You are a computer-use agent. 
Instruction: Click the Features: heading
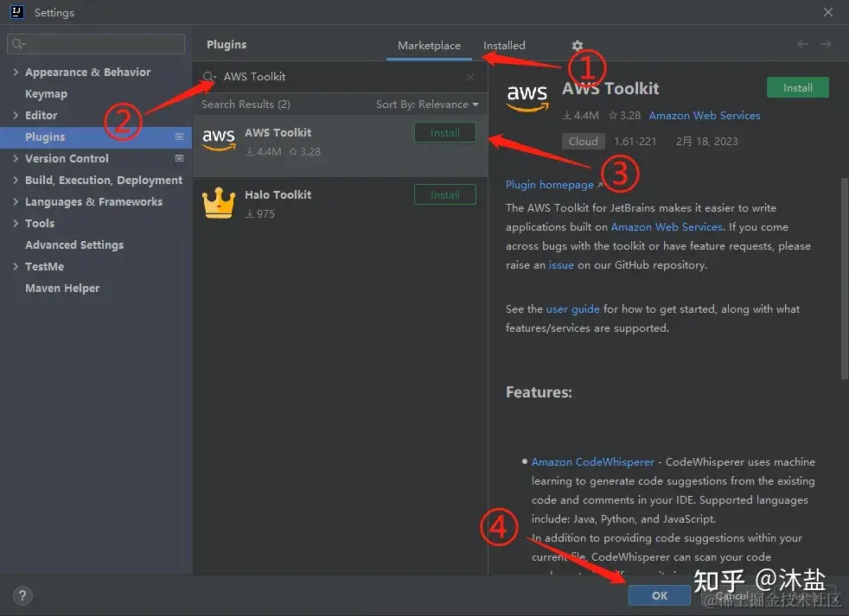click(539, 392)
